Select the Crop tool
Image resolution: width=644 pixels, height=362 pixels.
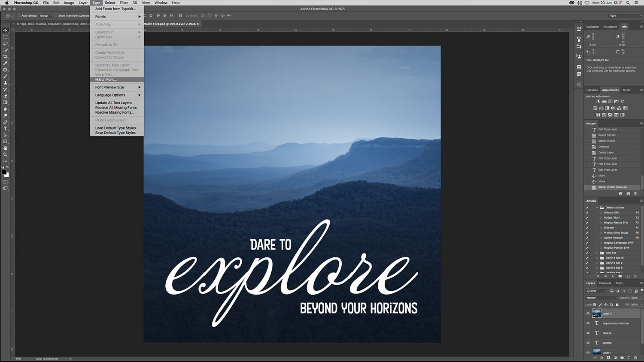pyautogui.click(x=5, y=57)
